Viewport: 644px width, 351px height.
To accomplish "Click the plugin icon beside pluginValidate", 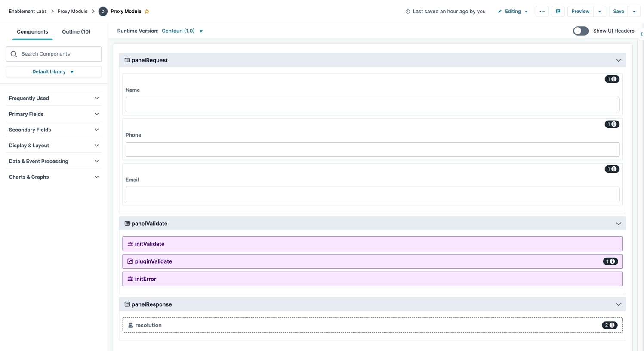I will click(x=130, y=261).
